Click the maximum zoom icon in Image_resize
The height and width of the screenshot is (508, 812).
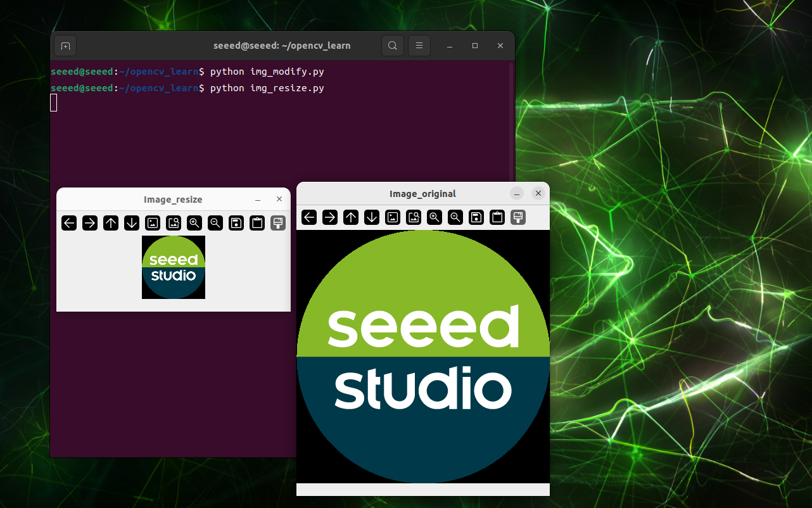point(174,223)
